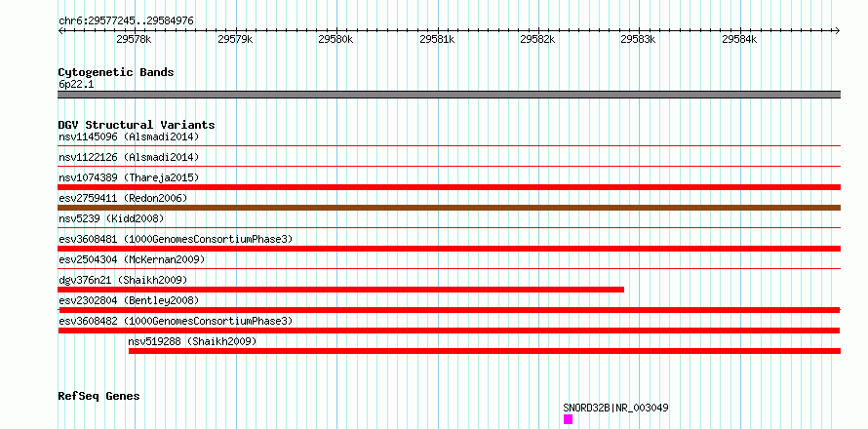Click the nsv1145096 (Alsmadi2014) variant label
Screen dimensions: 868x429
click(129, 136)
